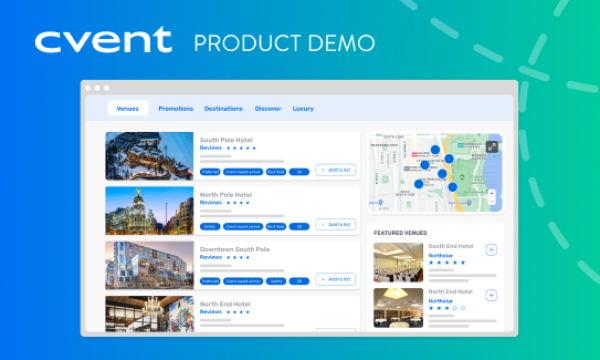Image resolution: width=600 pixels, height=360 pixels.
Task: Open the Downtown South Pole photo
Action: pos(149,265)
